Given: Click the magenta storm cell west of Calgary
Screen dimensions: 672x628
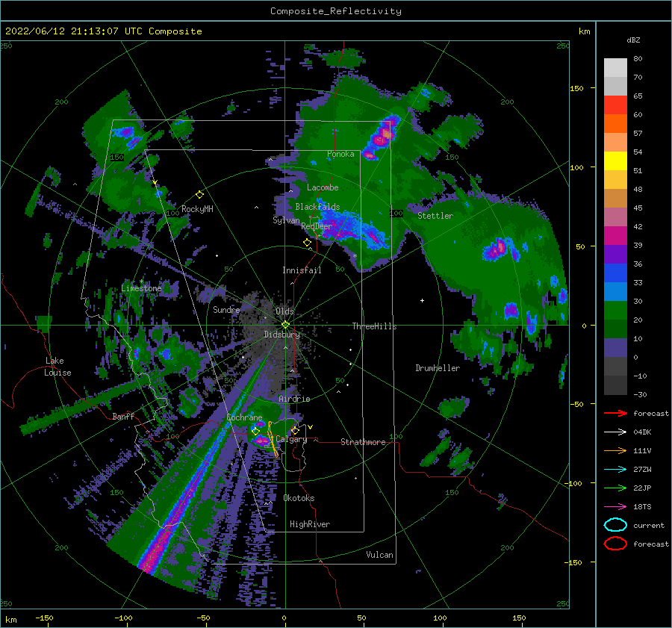Looking at the screenshot, I should coord(261,441).
